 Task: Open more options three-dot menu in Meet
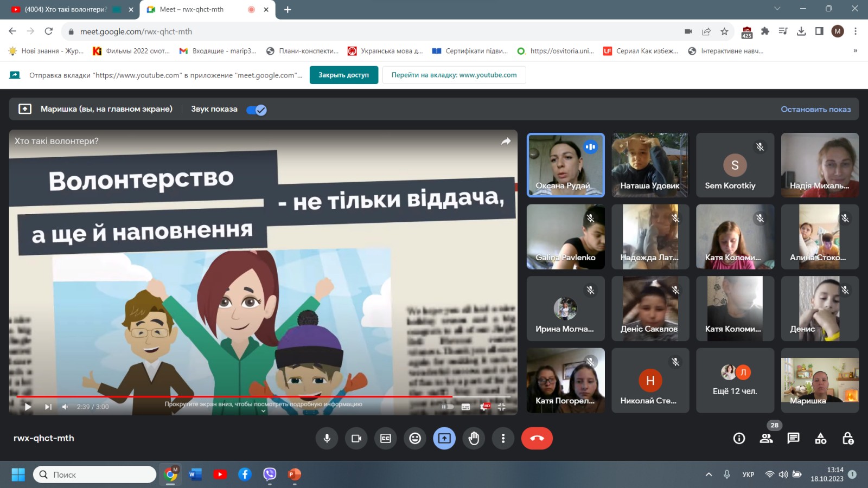tap(503, 438)
